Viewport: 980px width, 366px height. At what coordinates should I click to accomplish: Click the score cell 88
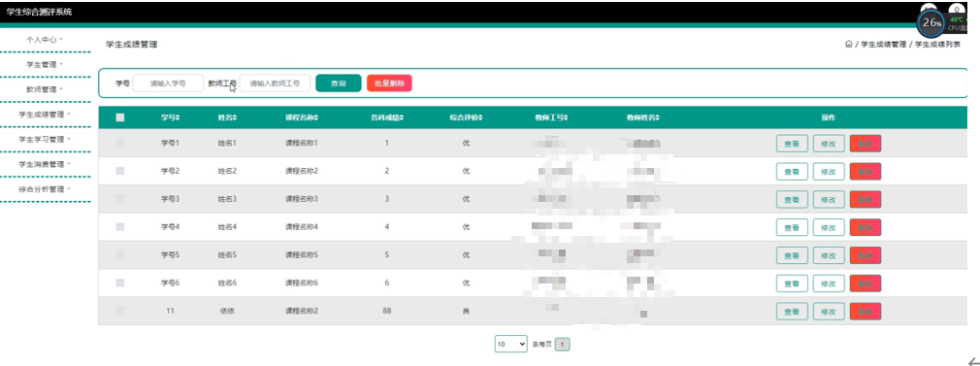[386, 311]
